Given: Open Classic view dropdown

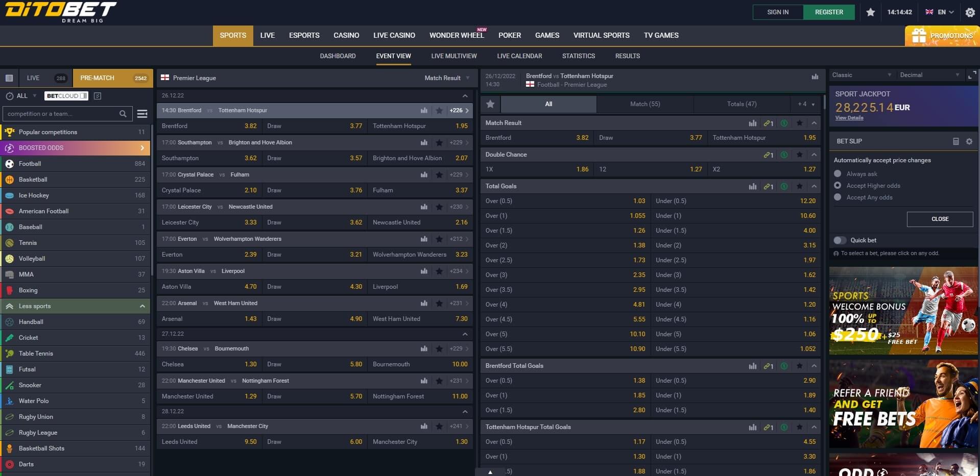Looking at the screenshot, I should pyautogui.click(x=862, y=75).
